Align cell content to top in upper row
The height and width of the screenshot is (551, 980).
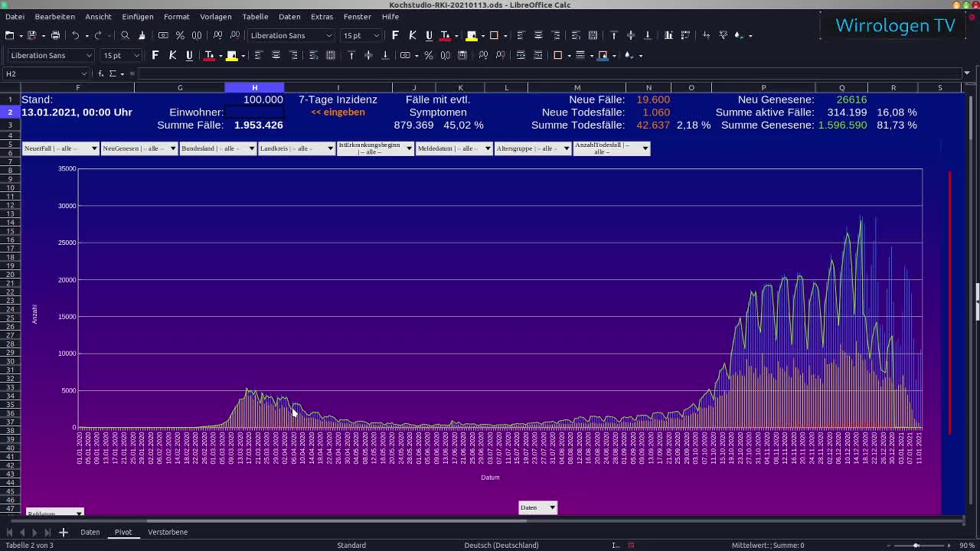click(613, 35)
